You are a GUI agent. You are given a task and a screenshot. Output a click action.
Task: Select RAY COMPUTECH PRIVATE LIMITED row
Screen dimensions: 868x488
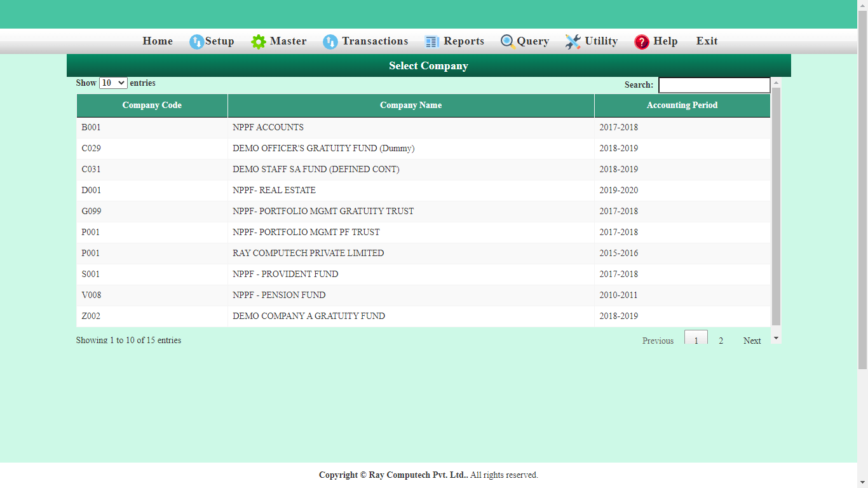tap(308, 254)
